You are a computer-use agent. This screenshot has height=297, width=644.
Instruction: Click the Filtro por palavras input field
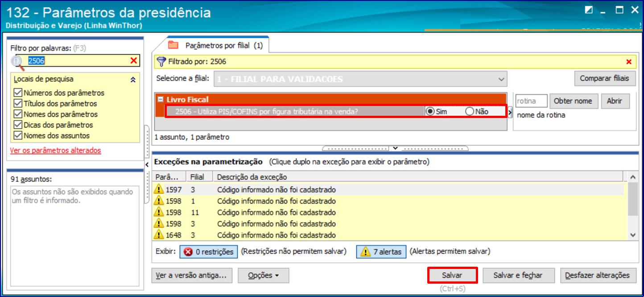tap(78, 61)
